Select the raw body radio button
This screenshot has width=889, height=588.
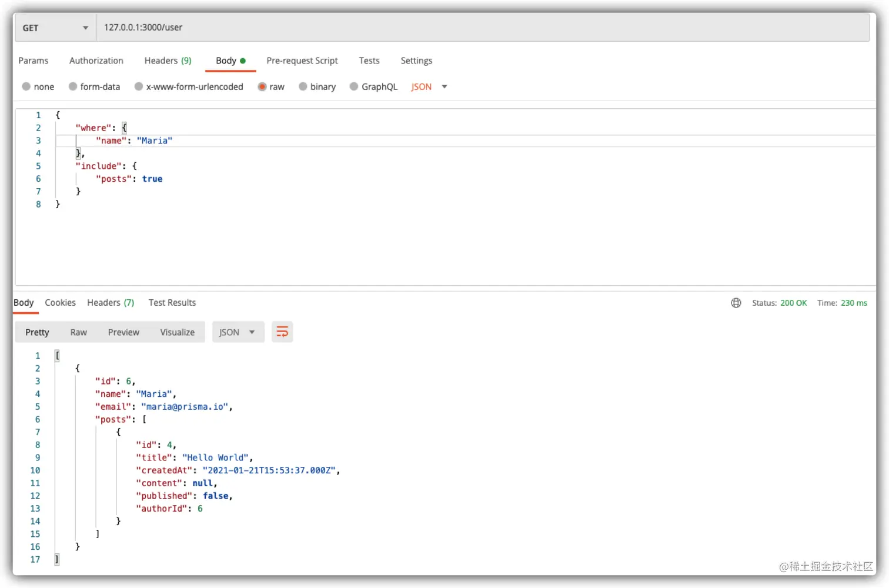tap(262, 86)
